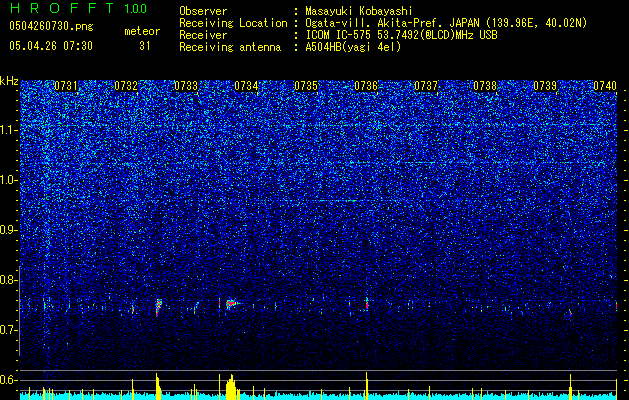Click the 0733 time marker
Image resolution: width=629 pixels, height=400 pixels.
pos(186,86)
